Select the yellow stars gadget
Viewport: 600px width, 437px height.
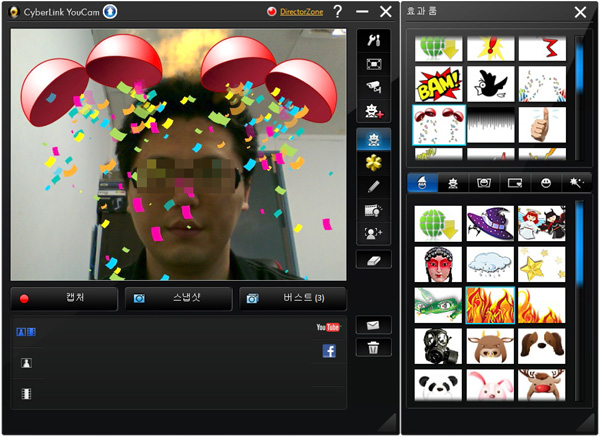point(541,264)
